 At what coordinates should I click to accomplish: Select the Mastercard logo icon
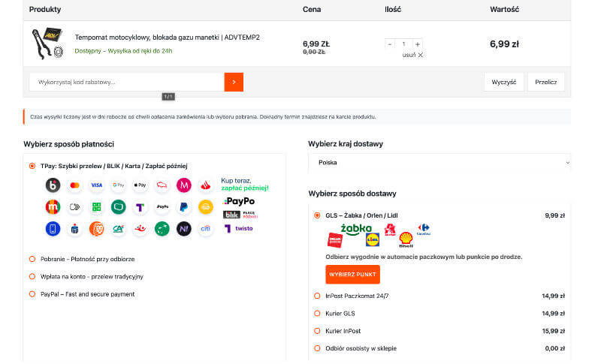coord(74,185)
